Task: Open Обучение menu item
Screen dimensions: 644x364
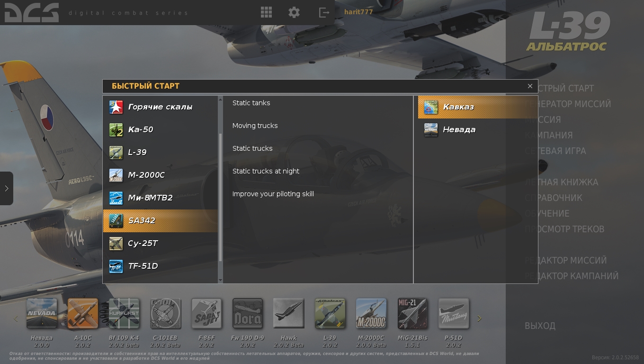Action: (547, 213)
